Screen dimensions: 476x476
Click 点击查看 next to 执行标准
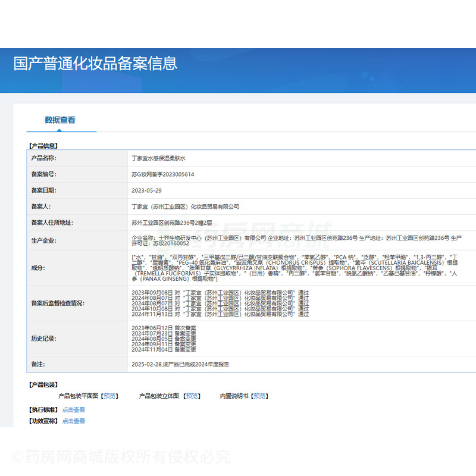[x=74, y=409]
